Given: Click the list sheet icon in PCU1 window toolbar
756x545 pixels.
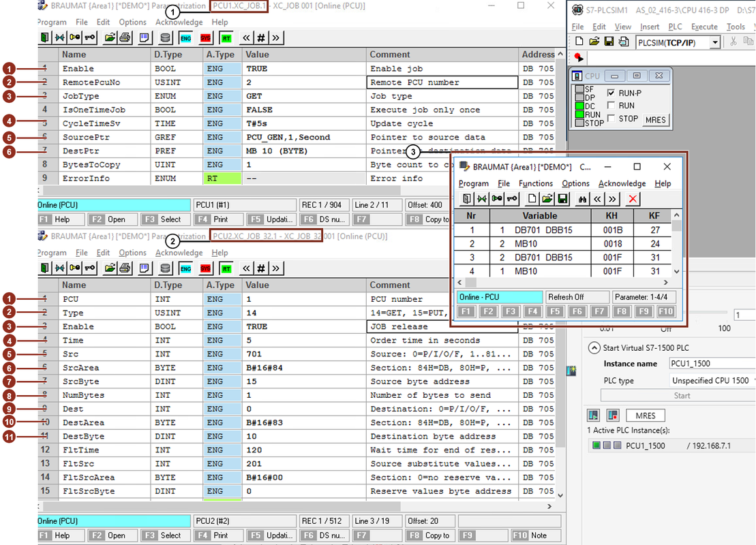Looking at the screenshot, I should 144,37.
